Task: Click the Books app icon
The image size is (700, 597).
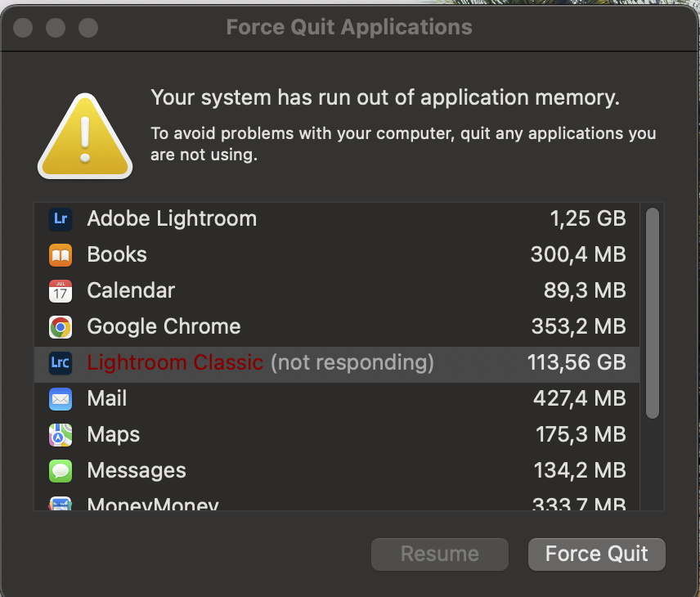Action: (x=61, y=254)
